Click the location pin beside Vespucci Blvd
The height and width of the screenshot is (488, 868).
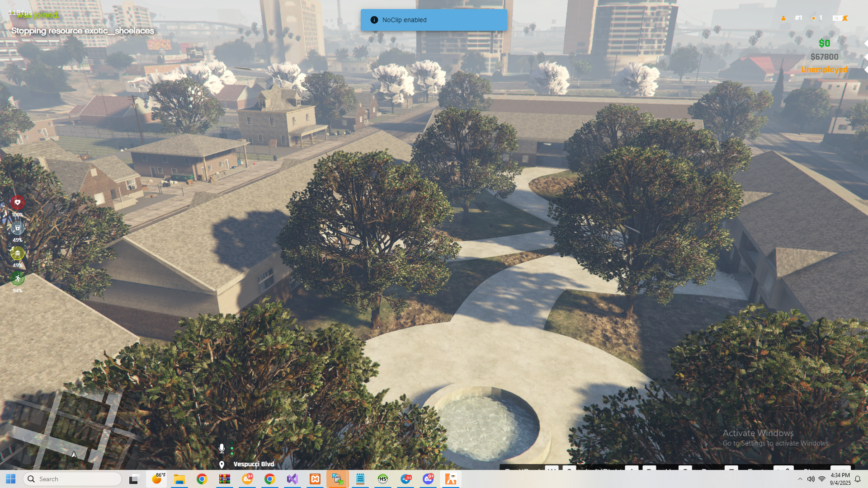(x=222, y=465)
